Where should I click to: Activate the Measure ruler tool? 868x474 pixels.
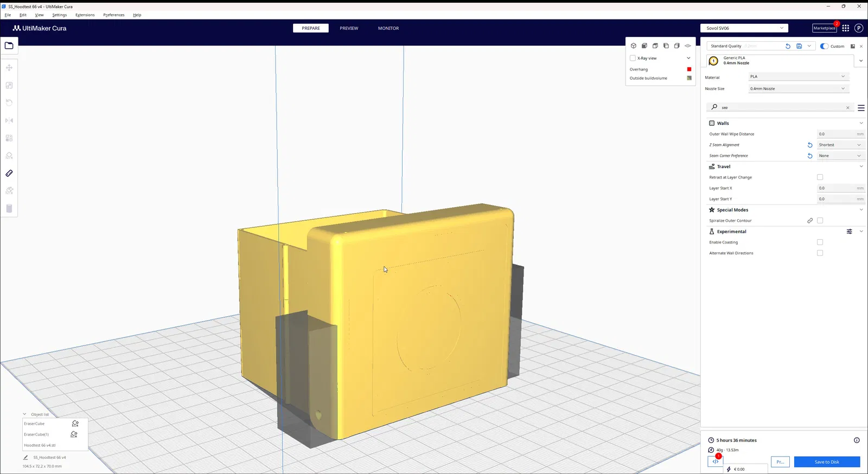pyautogui.click(x=9, y=174)
